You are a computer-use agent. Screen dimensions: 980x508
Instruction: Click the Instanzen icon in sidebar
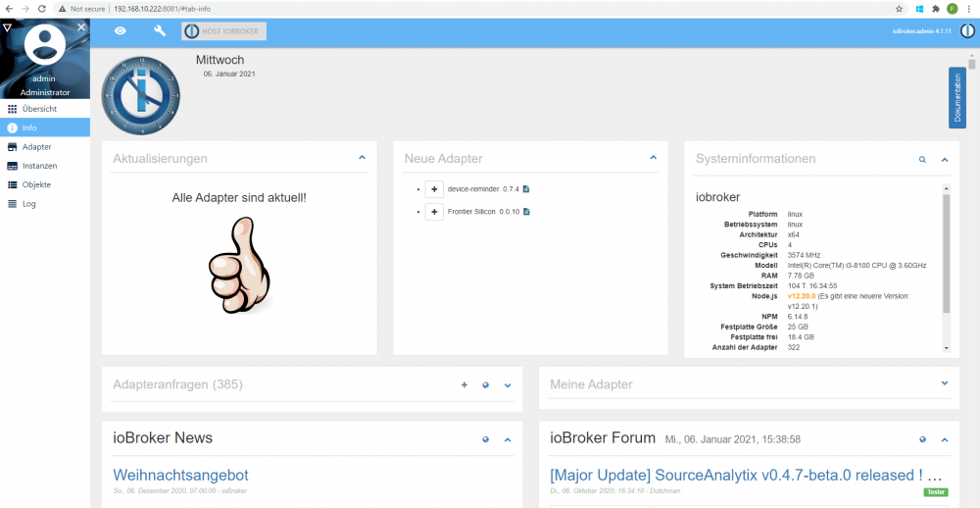pos(12,166)
